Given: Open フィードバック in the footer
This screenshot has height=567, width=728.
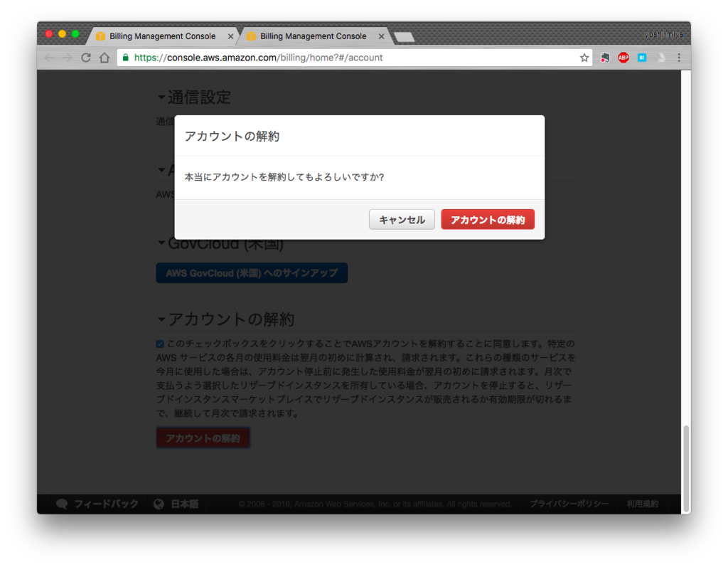Looking at the screenshot, I should pyautogui.click(x=97, y=504).
